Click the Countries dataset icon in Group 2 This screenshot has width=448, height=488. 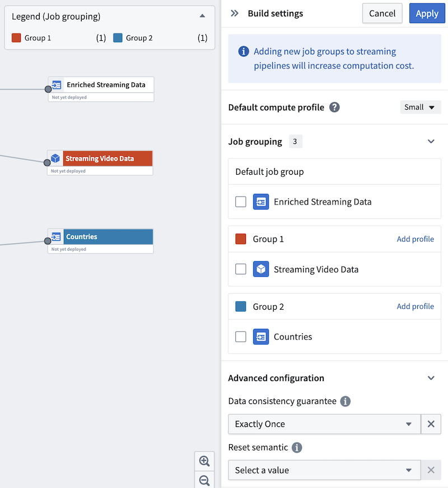click(x=261, y=337)
